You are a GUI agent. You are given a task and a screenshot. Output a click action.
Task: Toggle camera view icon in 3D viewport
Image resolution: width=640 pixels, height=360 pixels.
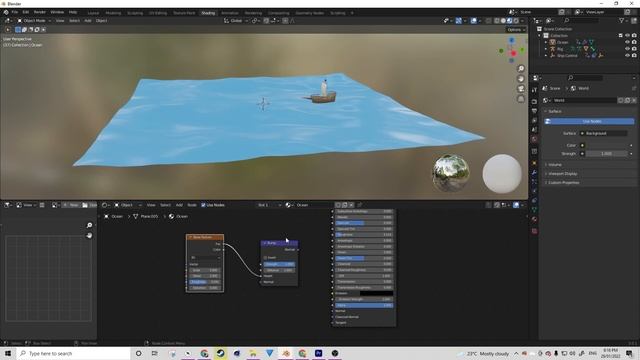[x=521, y=89]
